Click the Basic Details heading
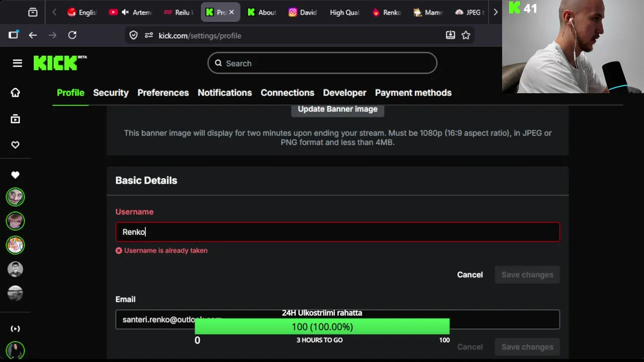This screenshot has height=362, width=644. pos(146,180)
